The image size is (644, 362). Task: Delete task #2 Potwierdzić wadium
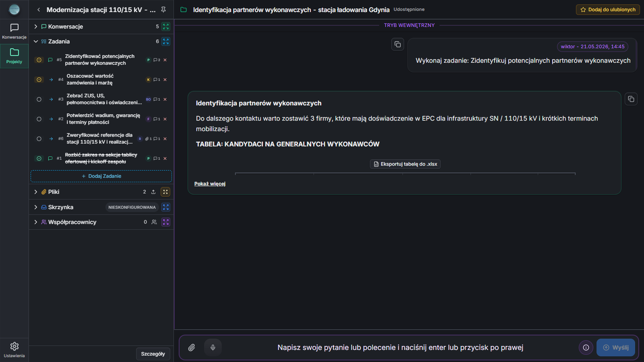coord(165,119)
